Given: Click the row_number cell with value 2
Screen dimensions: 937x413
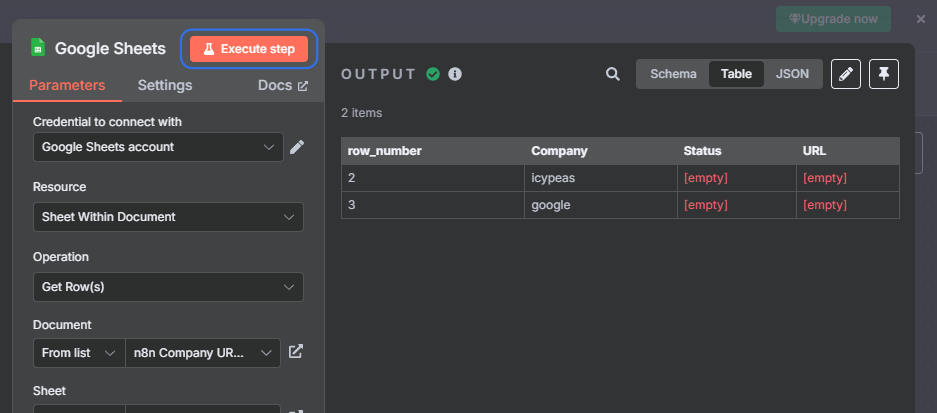Looking at the screenshot, I should pos(433,178).
